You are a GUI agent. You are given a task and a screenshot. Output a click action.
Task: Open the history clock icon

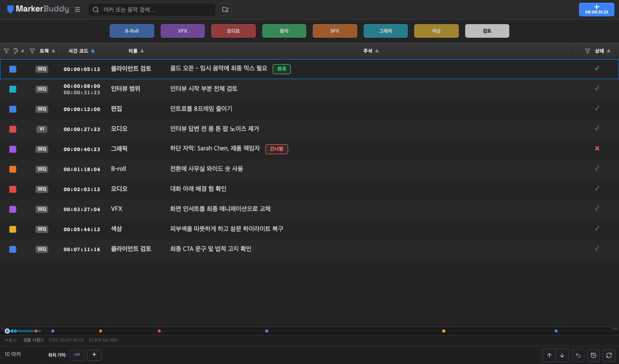tap(593, 355)
